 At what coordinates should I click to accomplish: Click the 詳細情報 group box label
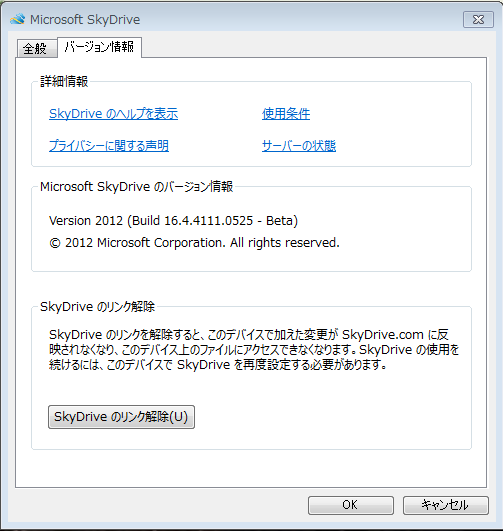click(x=64, y=82)
